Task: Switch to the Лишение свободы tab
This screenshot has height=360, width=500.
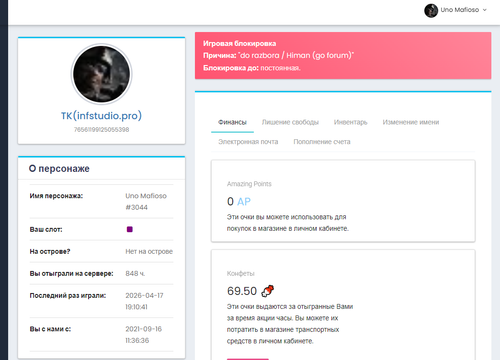Action: pyautogui.click(x=290, y=122)
